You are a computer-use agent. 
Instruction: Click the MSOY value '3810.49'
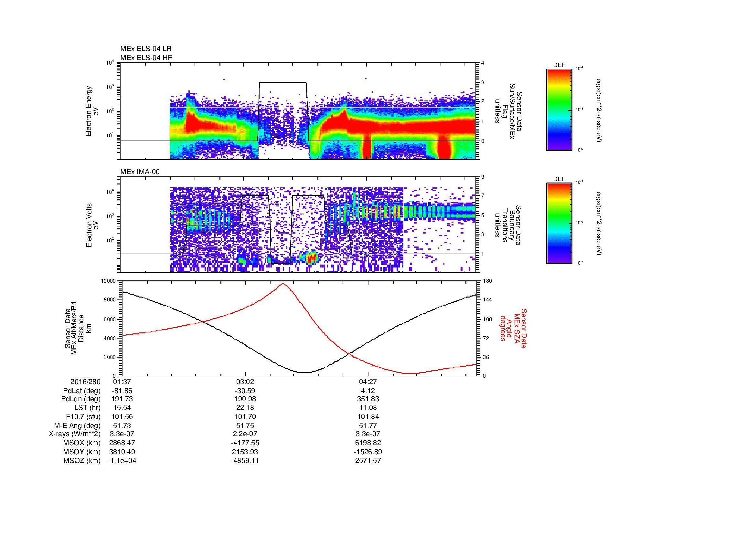tap(122, 452)
